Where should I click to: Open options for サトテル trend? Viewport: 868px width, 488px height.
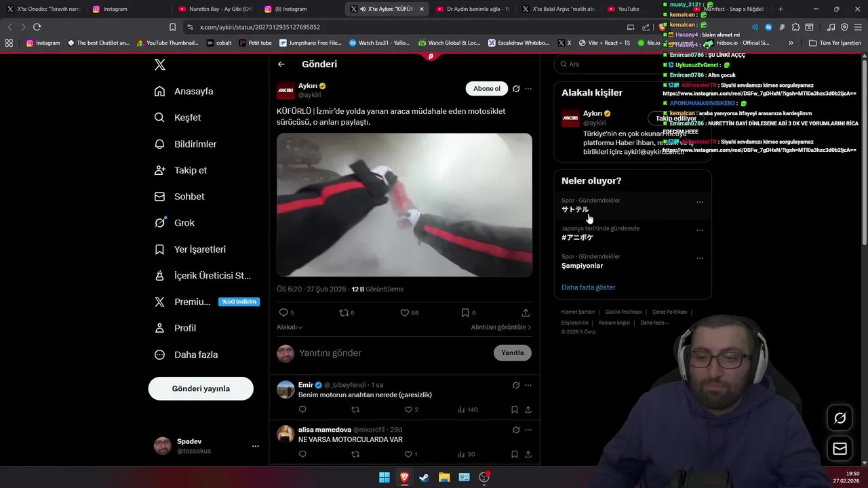tap(700, 202)
